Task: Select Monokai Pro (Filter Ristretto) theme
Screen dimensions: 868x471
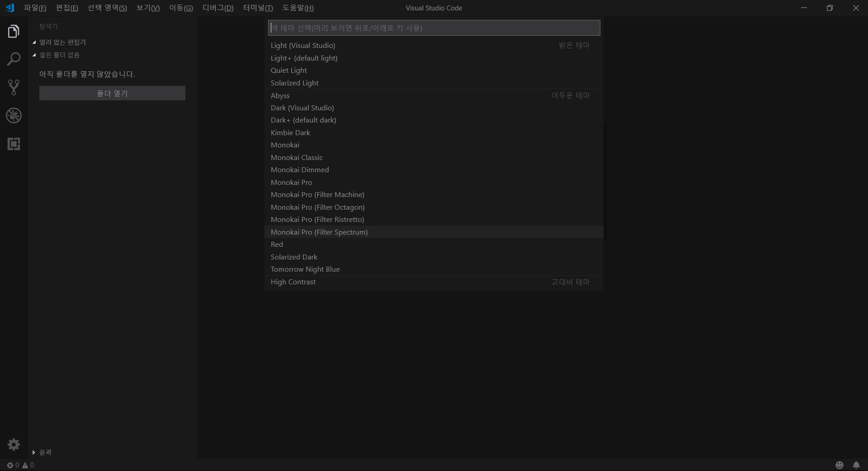Action: pyautogui.click(x=434, y=219)
